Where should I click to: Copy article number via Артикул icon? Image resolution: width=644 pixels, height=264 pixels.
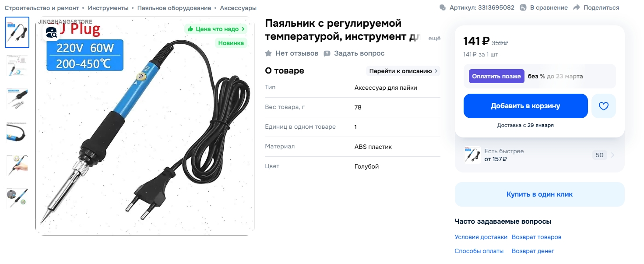click(442, 7)
